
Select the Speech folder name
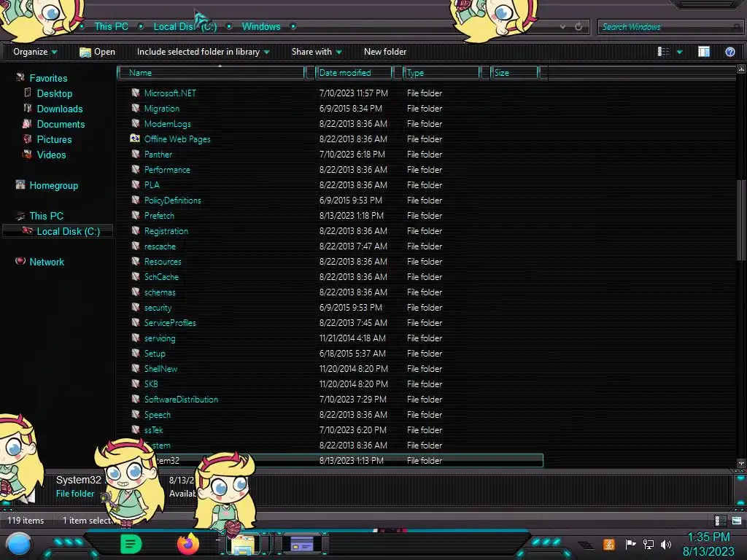coord(158,415)
